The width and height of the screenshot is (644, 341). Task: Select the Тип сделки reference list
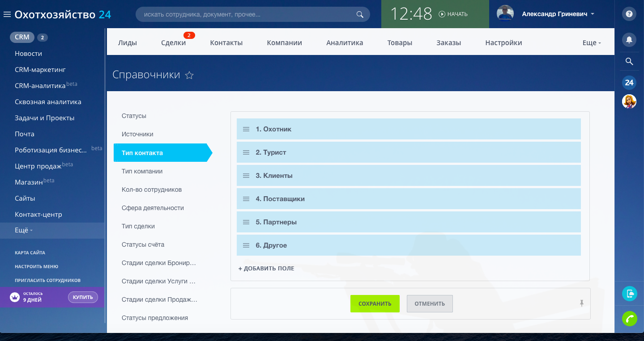(138, 226)
